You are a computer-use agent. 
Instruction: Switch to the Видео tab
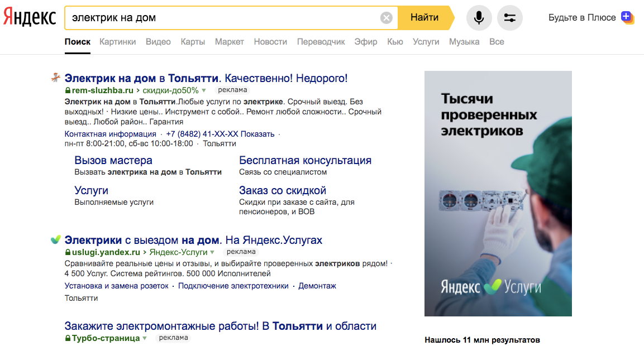coord(158,42)
